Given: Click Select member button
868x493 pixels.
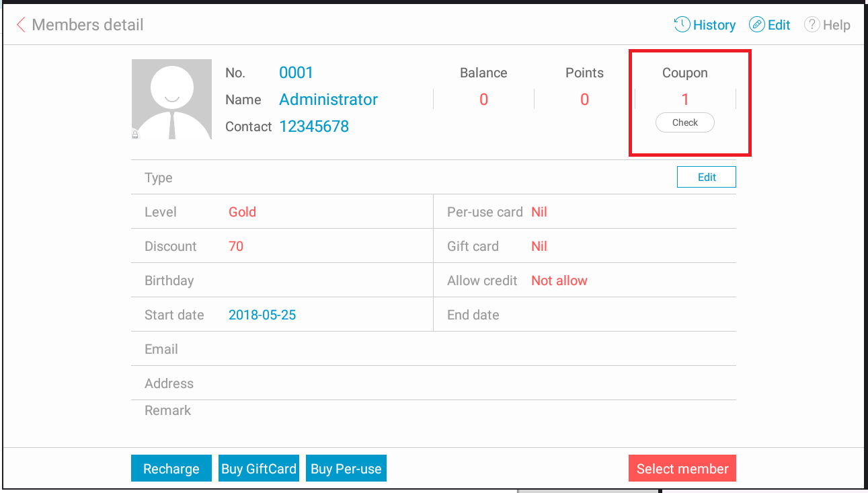Looking at the screenshot, I should click(x=682, y=469).
